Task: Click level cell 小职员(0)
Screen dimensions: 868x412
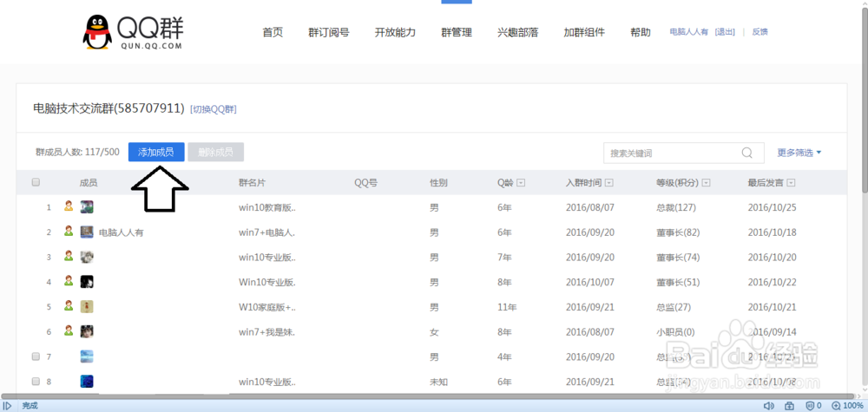Action: [x=675, y=332]
